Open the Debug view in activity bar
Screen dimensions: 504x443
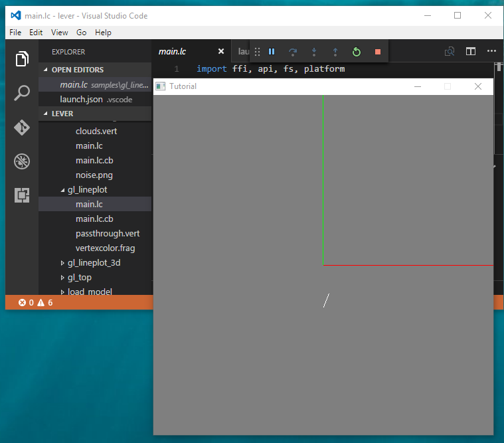22,161
